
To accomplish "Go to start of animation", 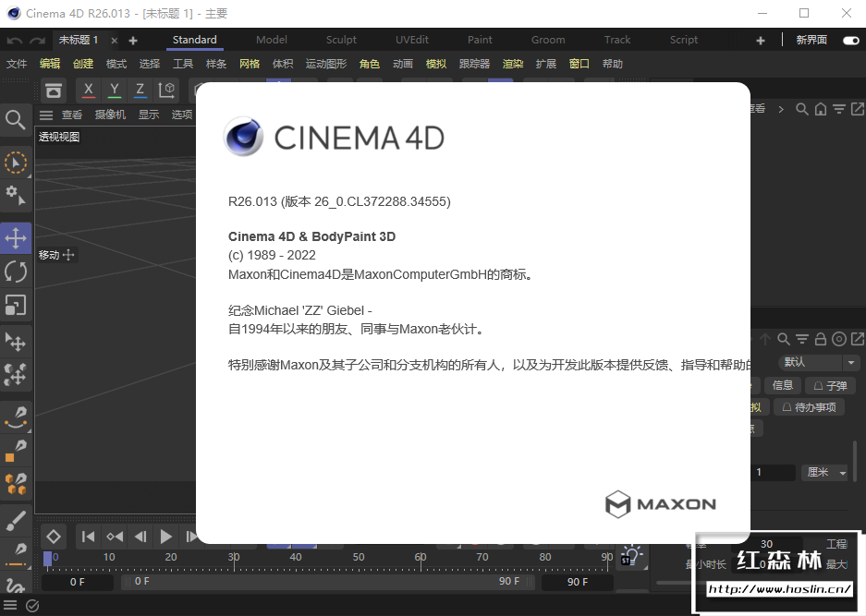I will tap(88, 537).
